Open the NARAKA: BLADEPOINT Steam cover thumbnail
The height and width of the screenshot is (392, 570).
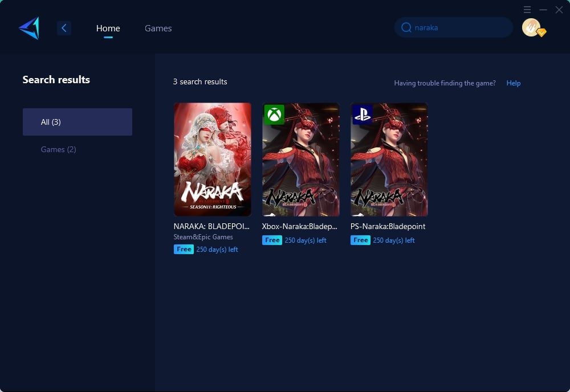(212, 160)
